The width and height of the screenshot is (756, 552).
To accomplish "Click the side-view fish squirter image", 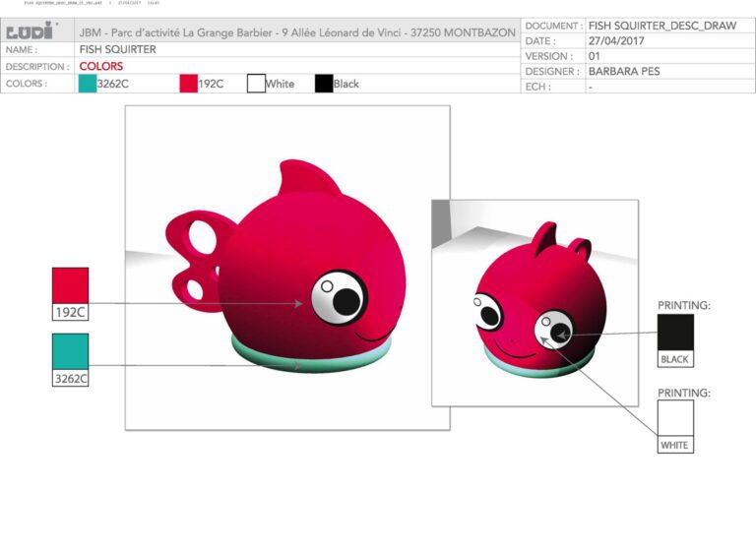I will (287, 268).
